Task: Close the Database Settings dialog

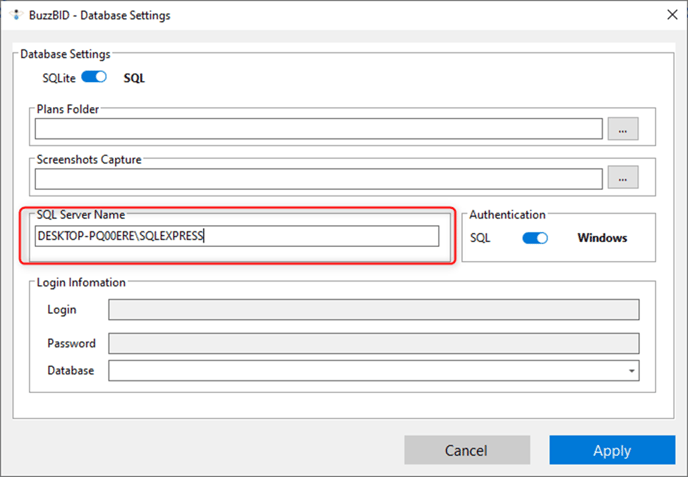Action: click(x=672, y=15)
